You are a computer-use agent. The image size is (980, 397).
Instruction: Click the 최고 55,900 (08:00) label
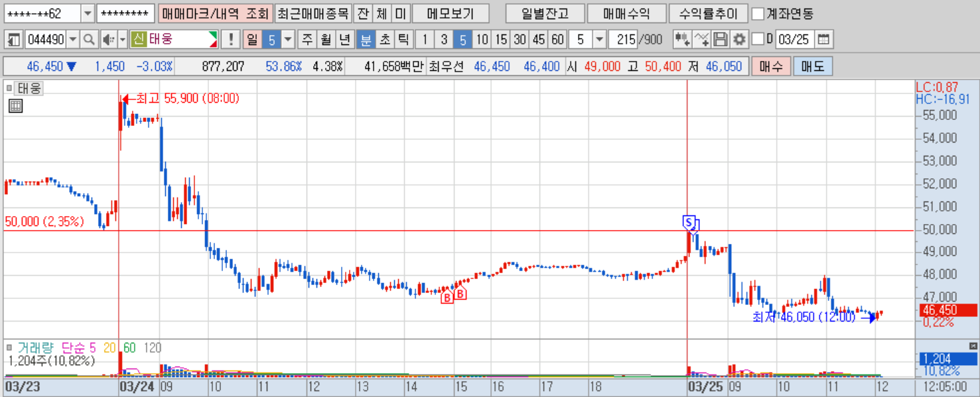188,98
